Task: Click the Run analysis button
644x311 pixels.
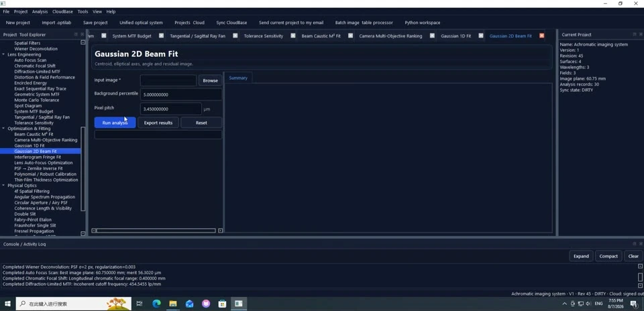Action: (115, 123)
